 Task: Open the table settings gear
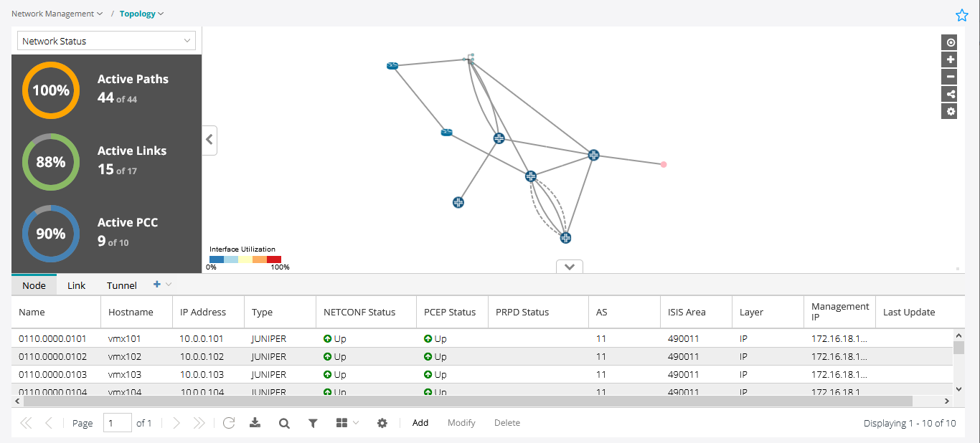(x=382, y=423)
